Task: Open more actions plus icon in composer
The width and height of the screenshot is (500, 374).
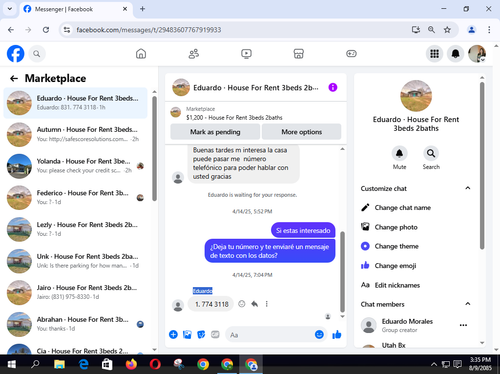Action: [173, 334]
